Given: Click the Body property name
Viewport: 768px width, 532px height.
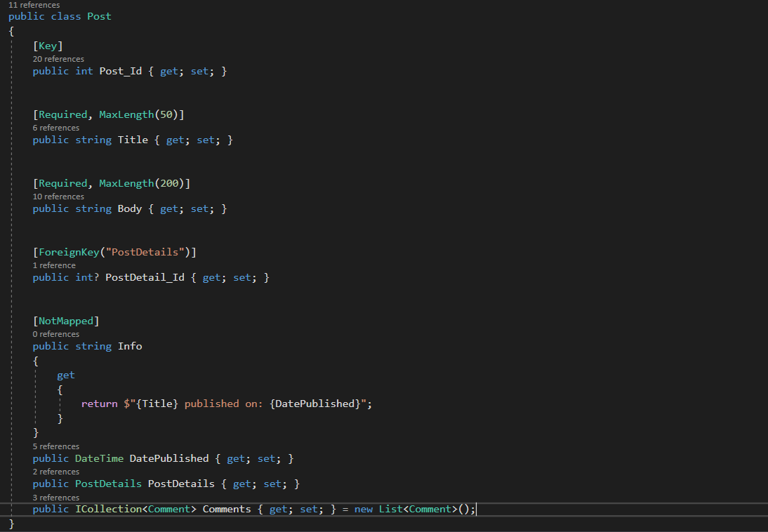Looking at the screenshot, I should tap(130, 208).
